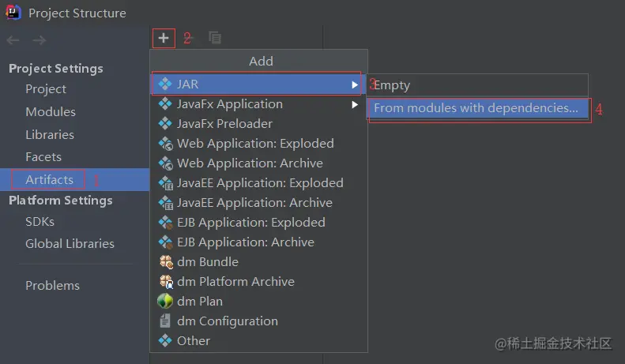
Task: Click the back navigation arrow
Action: pos(13,40)
